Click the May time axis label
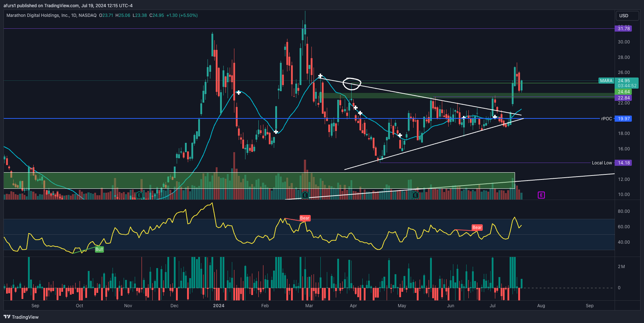Screen dimensions: 644x323 point(402,306)
